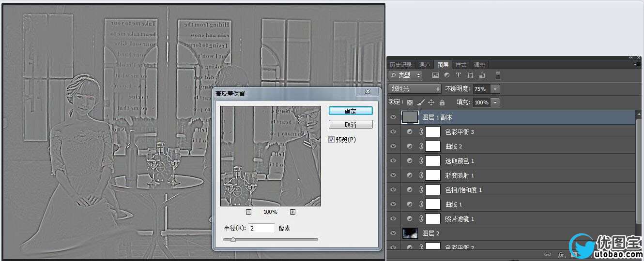The width and height of the screenshot is (644, 261).
Task: Click the 图层 2 layer thumbnail
Action: point(410,233)
